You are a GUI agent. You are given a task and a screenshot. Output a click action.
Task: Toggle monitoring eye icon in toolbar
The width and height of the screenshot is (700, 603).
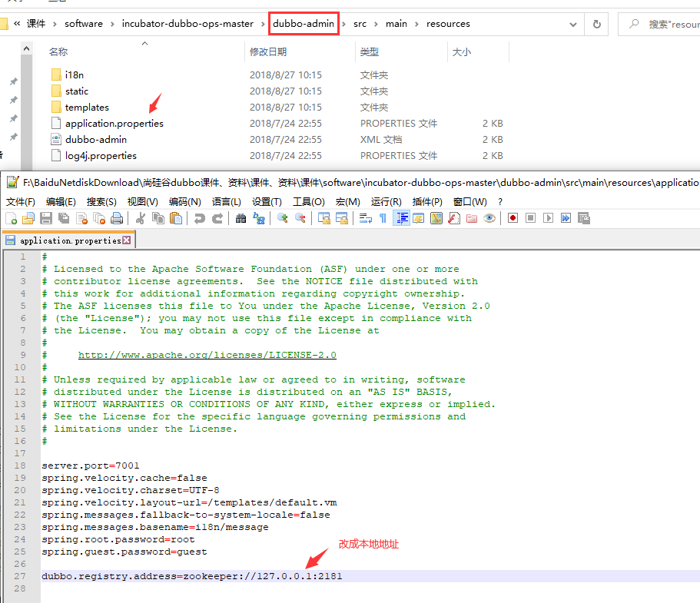[x=489, y=218]
